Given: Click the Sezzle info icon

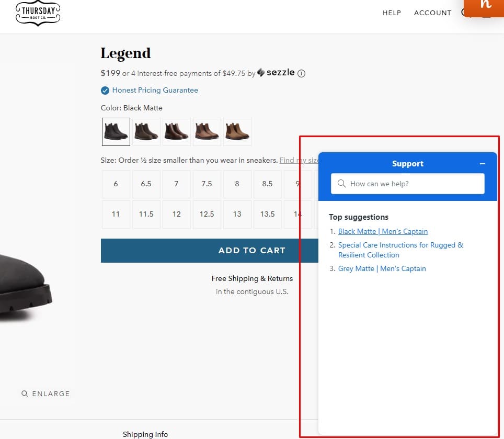Looking at the screenshot, I should tap(301, 74).
